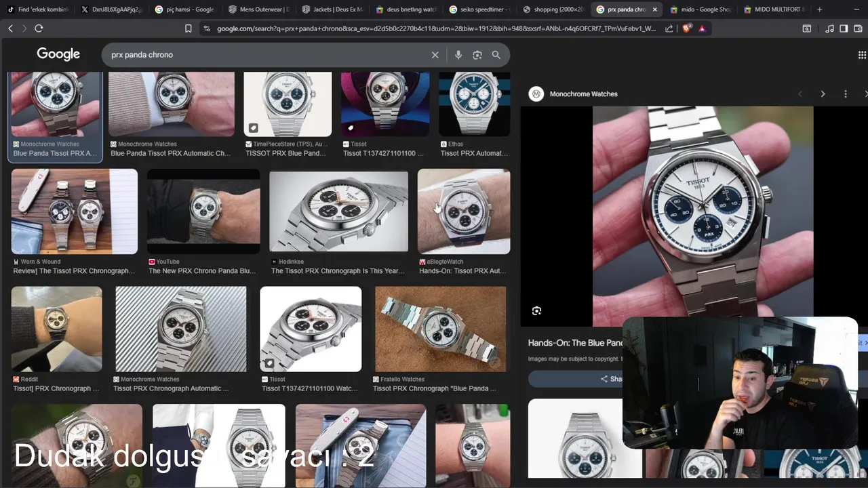Switch to the X tab DxnJ8L6Xg

point(112,9)
